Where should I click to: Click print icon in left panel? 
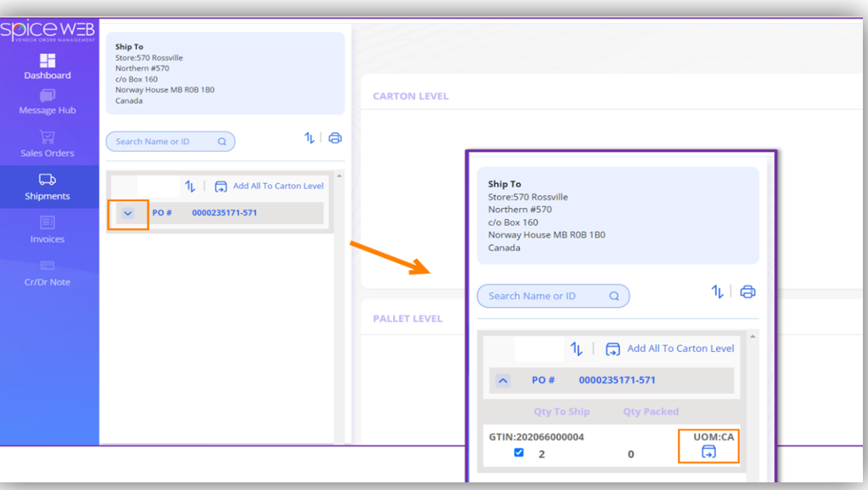click(x=335, y=138)
